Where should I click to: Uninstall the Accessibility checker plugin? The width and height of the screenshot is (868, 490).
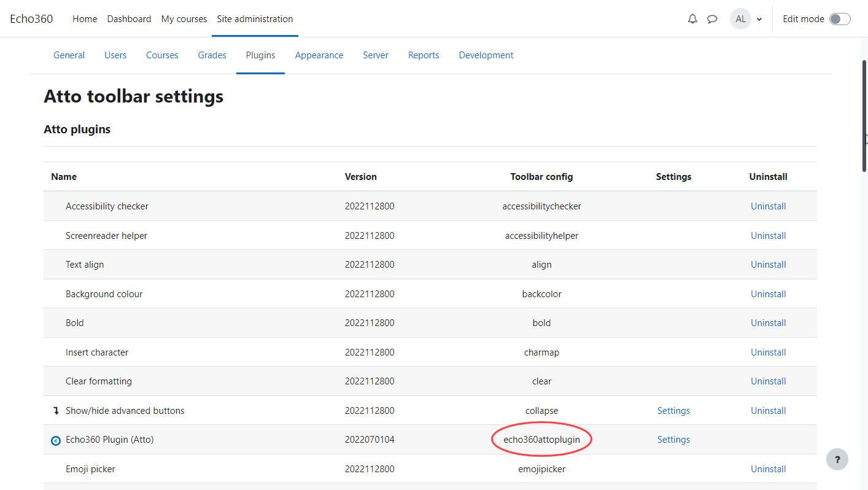(x=769, y=206)
